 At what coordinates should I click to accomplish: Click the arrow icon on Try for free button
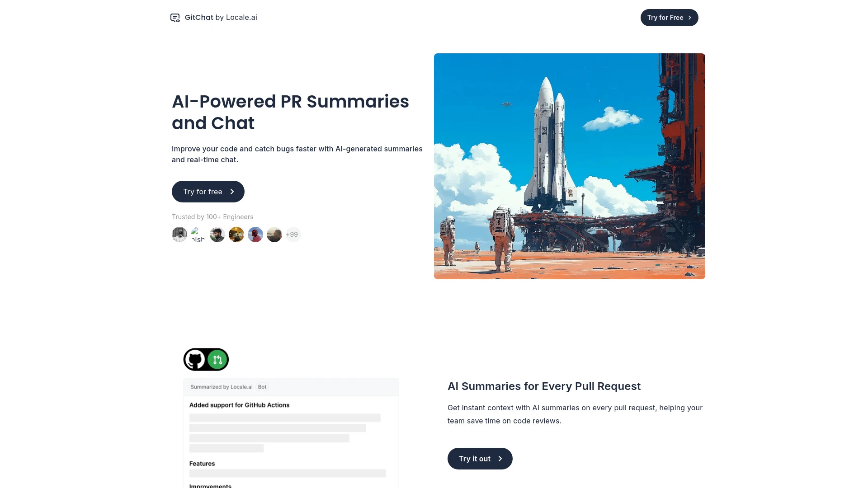(232, 191)
